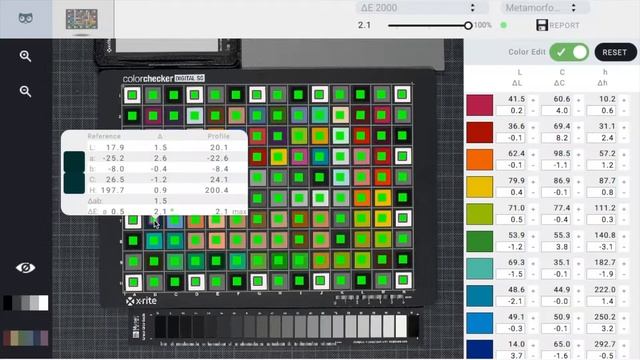Click minus button beside ΔC 8.2

(578, 138)
